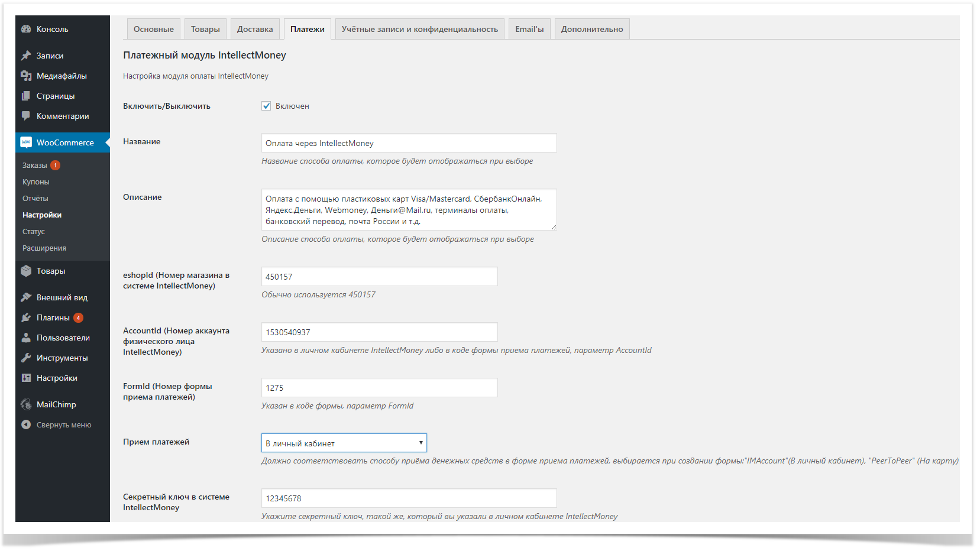Click the eshopId input field
Viewport: 980px width, 551px height.
point(379,277)
